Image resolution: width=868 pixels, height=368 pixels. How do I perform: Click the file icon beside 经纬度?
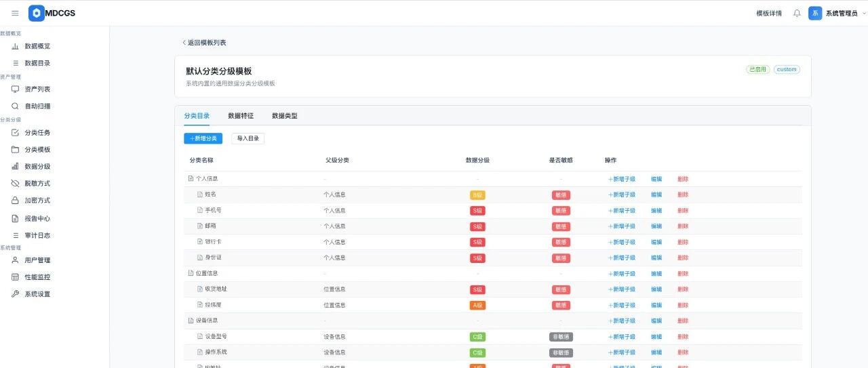[x=200, y=305]
